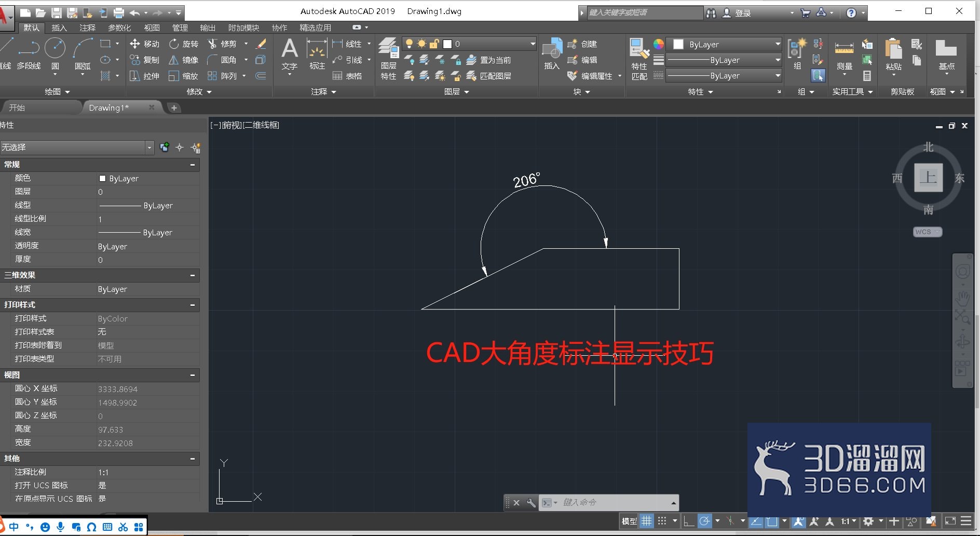Image resolution: width=980 pixels, height=536 pixels.
Task: Open the 参数化 ribbon tab
Action: click(x=119, y=28)
